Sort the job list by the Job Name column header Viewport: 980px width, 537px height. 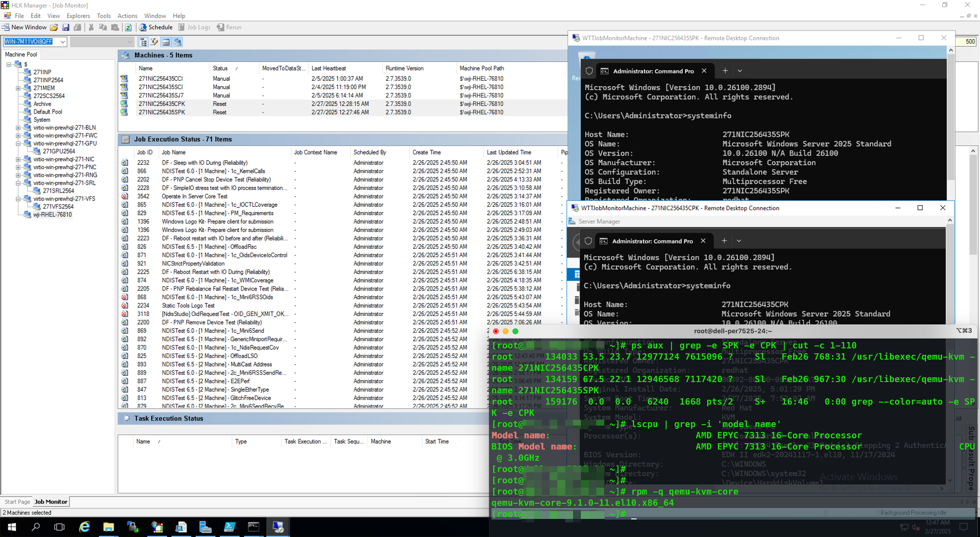pyautogui.click(x=173, y=152)
